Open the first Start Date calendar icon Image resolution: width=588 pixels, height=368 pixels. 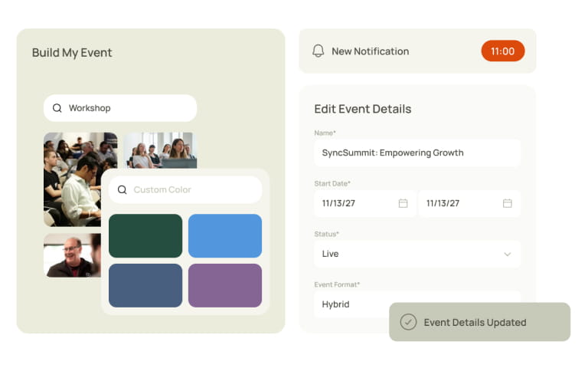click(x=403, y=203)
